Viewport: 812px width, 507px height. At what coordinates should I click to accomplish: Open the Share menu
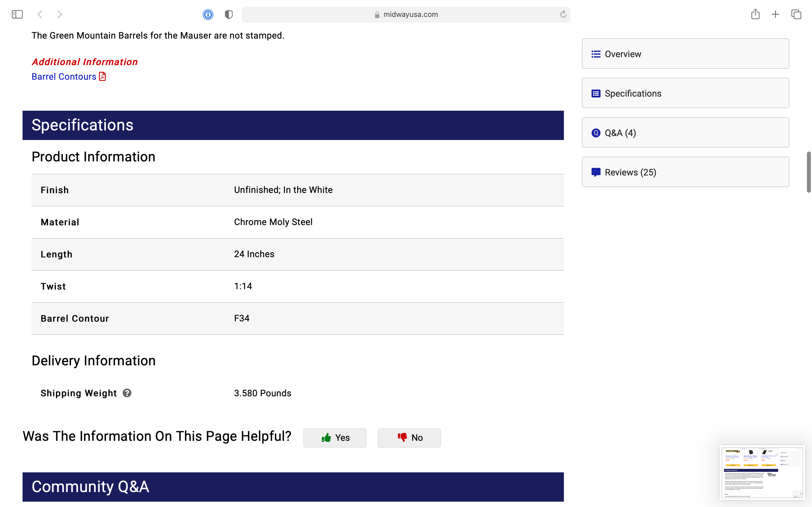755,14
